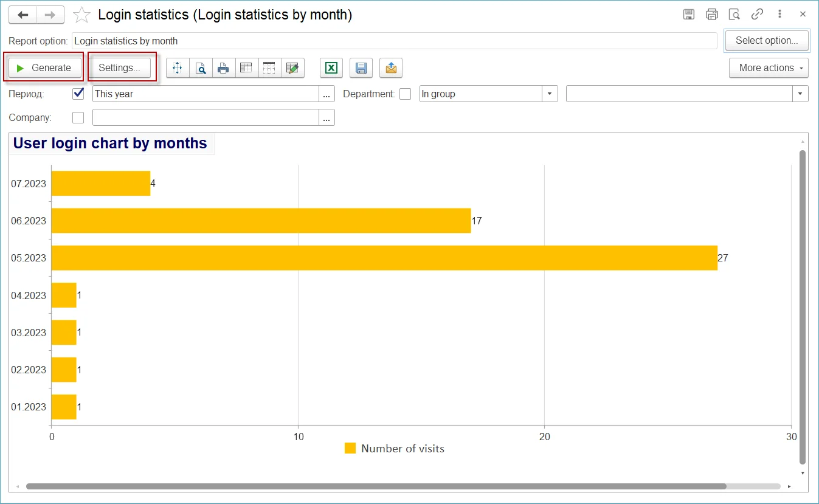The height and width of the screenshot is (504, 819).
Task: Click the printer icon in report toolbar
Action: 223,68
